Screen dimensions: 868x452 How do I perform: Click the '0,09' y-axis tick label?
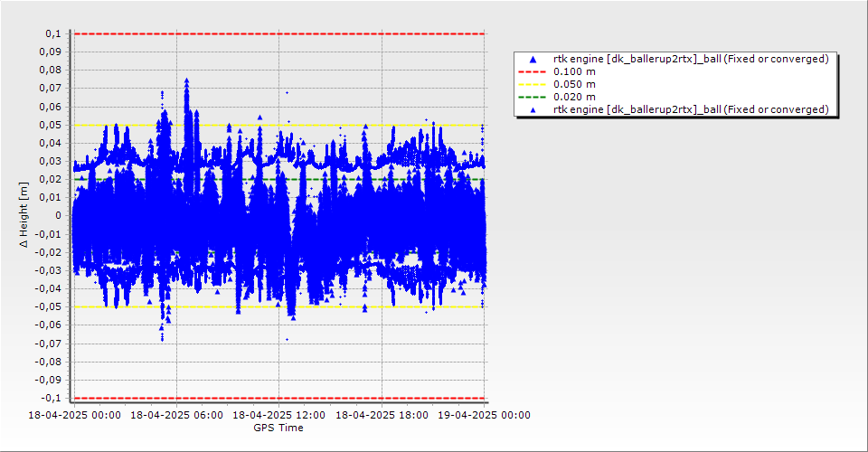[x=51, y=52]
